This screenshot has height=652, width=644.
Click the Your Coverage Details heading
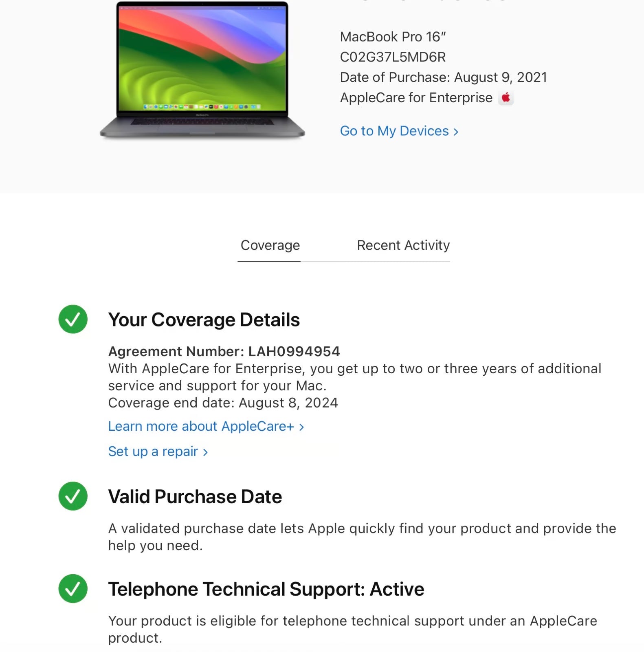[204, 319]
